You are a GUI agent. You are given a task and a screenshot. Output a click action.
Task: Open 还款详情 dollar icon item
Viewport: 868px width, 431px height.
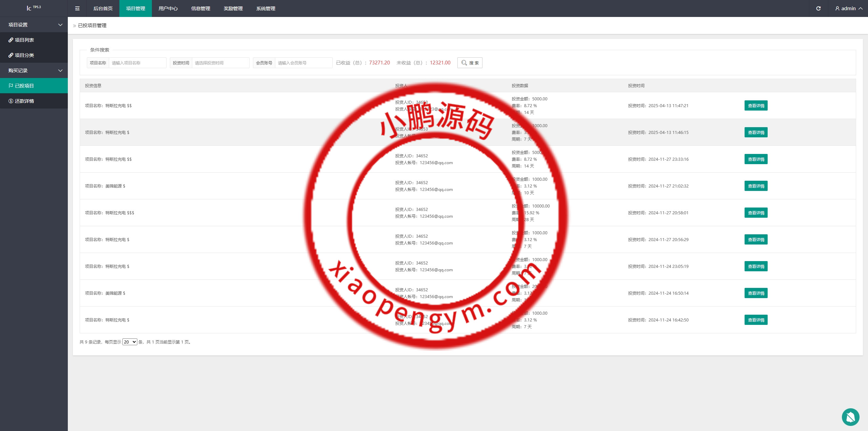tap(11, 101)
